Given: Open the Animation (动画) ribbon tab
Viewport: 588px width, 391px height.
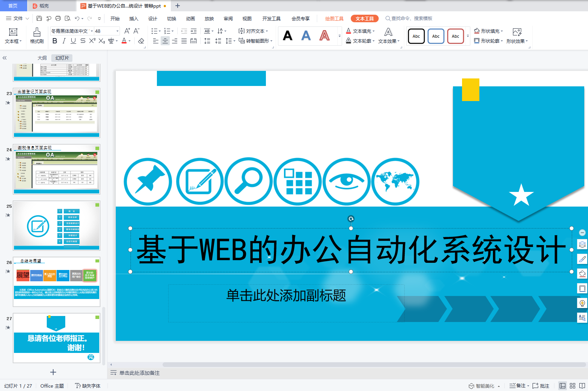Looking at the screenshot, I should [190, 18].
